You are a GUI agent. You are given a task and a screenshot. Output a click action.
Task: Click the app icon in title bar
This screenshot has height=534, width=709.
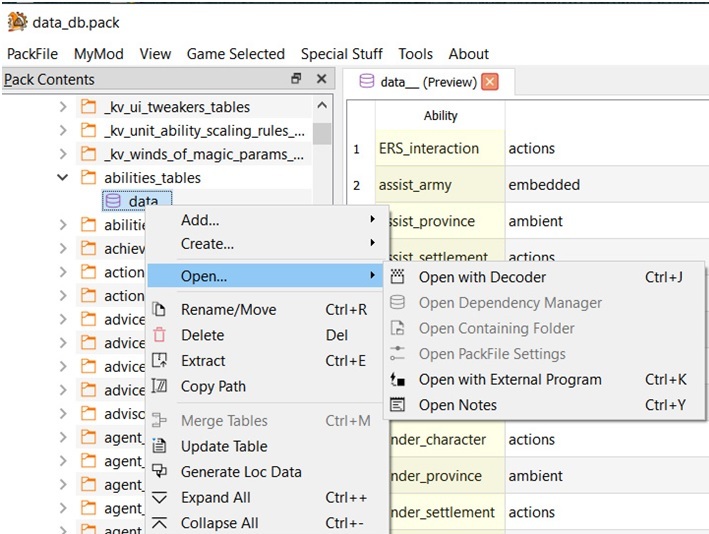(17, 22)
